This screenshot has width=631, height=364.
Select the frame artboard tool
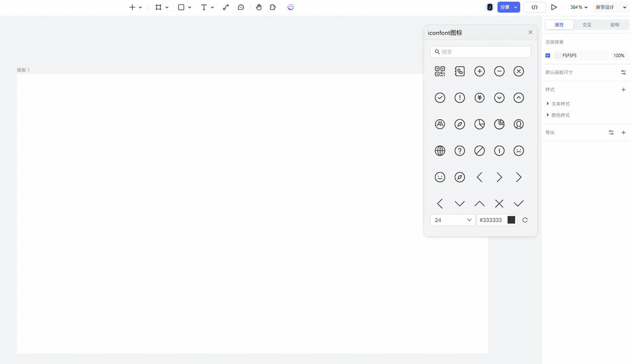158,7
